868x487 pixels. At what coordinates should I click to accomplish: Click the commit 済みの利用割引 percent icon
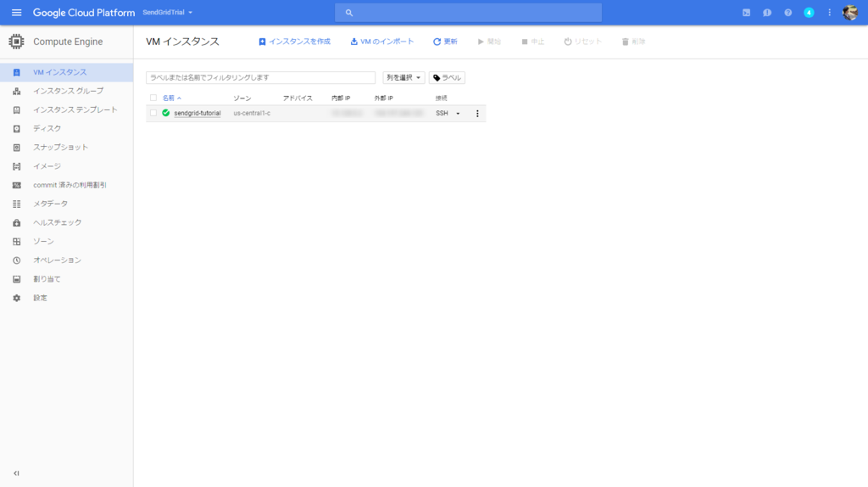17,185
